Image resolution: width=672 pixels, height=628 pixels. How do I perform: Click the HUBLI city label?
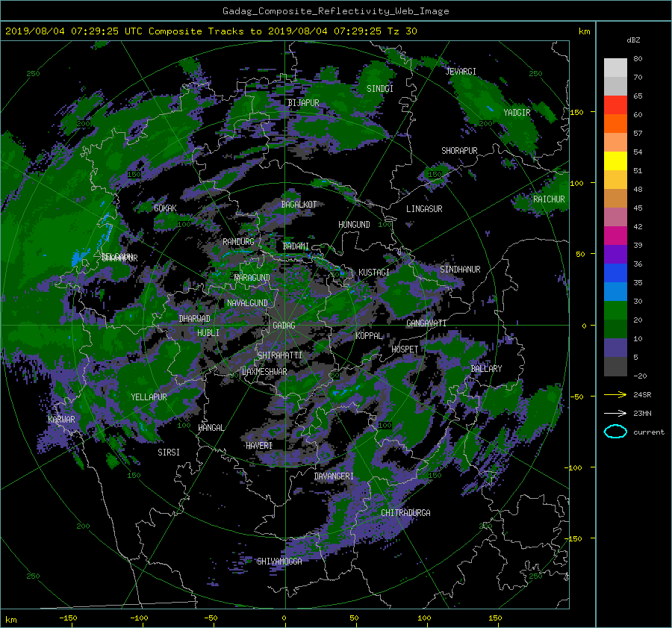click(208, 333)
